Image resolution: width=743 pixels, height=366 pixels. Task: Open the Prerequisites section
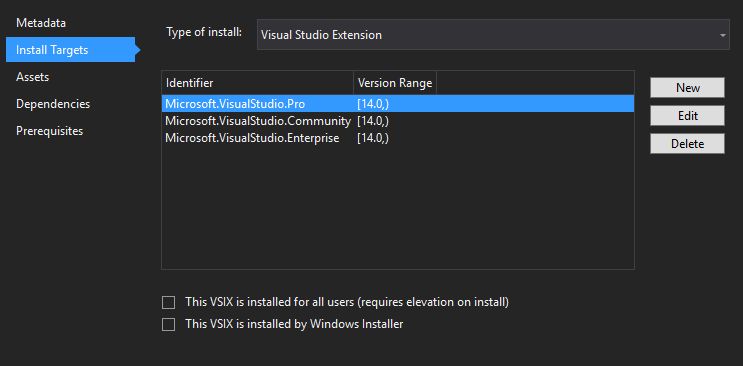pos(49,131)
